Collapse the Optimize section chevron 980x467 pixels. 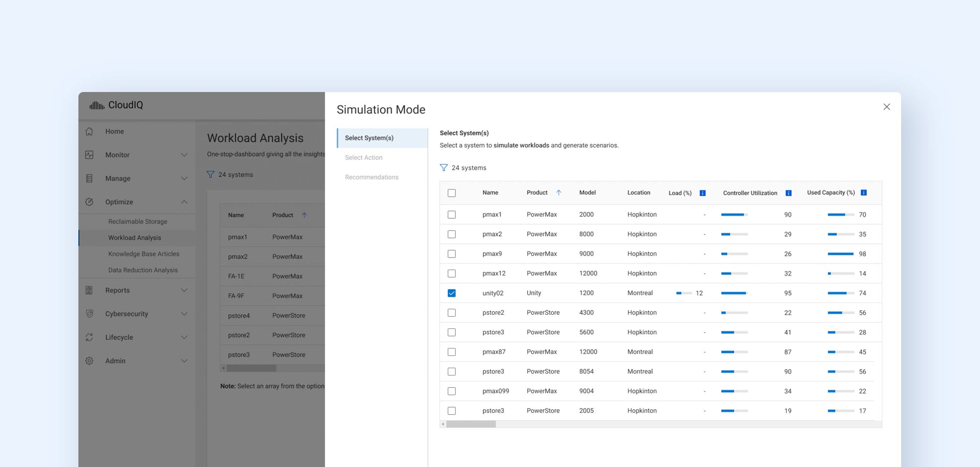point(184,202)
